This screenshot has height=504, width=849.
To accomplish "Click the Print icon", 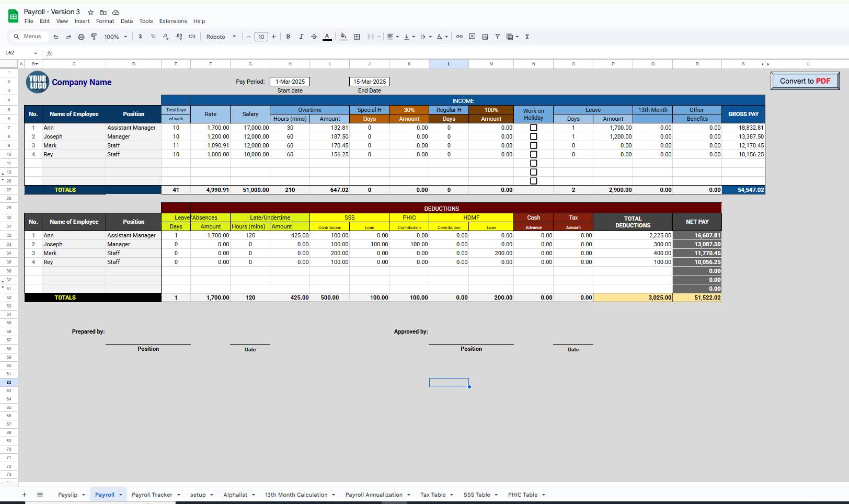I will click(81, 37).
